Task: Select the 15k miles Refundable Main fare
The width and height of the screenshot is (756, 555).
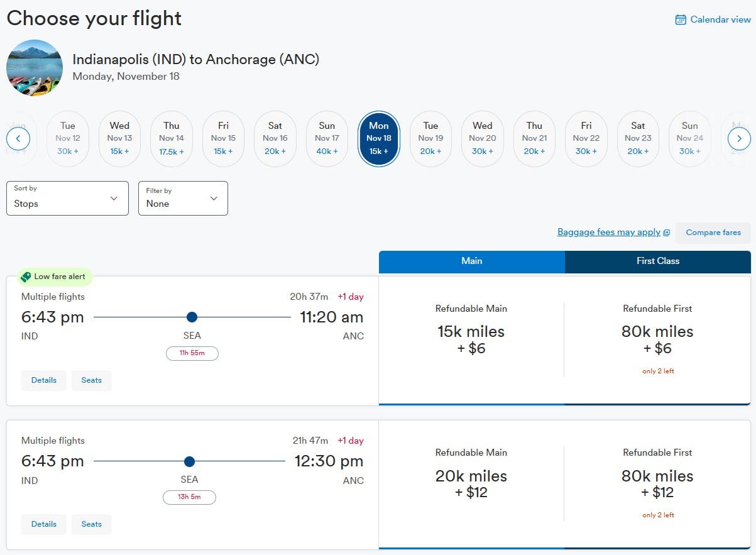Action: [471, 339]
